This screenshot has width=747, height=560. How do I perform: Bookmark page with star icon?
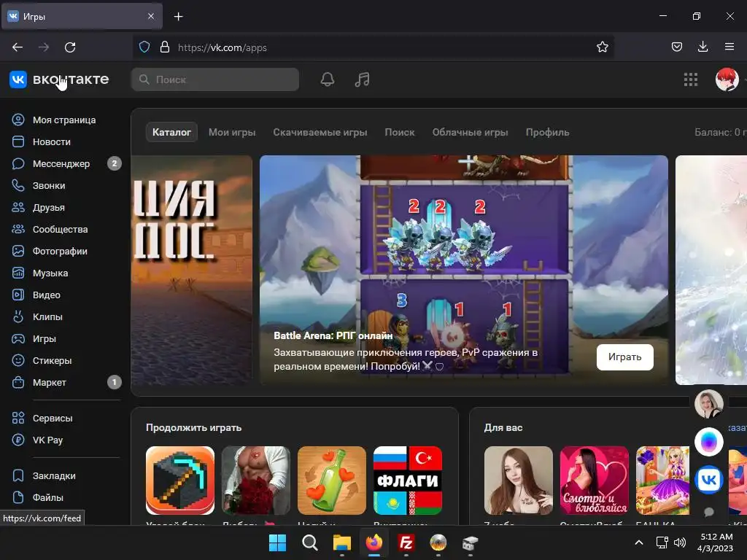point(602,47)
